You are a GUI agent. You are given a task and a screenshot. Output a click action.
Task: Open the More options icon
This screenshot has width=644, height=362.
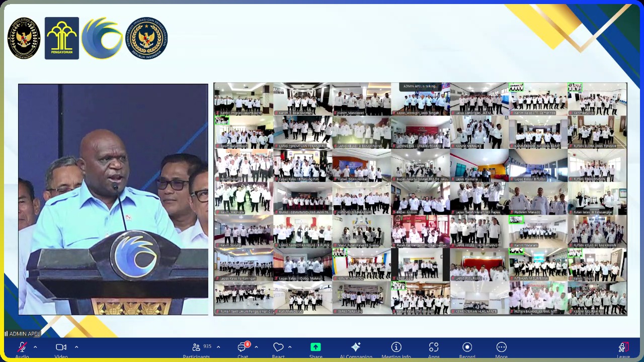click(x=502, y=347)
